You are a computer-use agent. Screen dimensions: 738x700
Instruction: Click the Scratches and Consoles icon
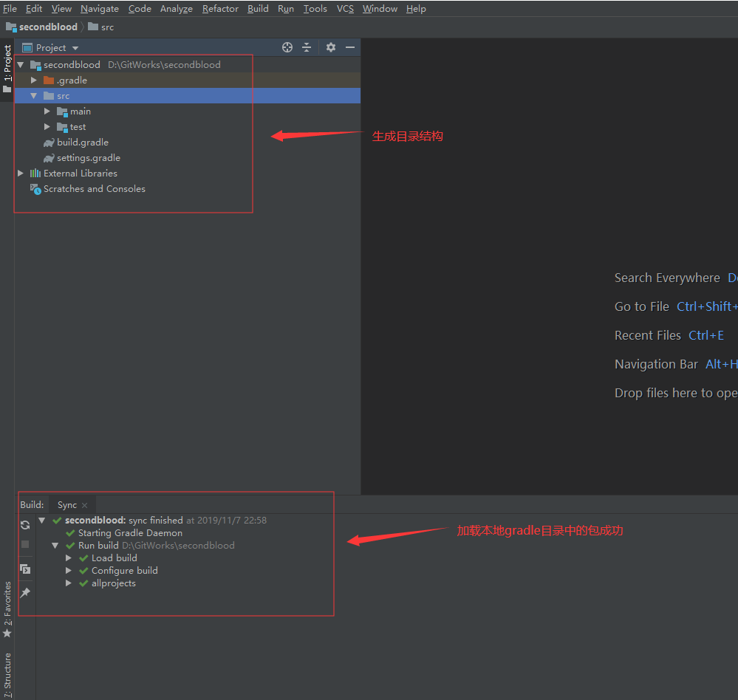click(x=35, y=189)
